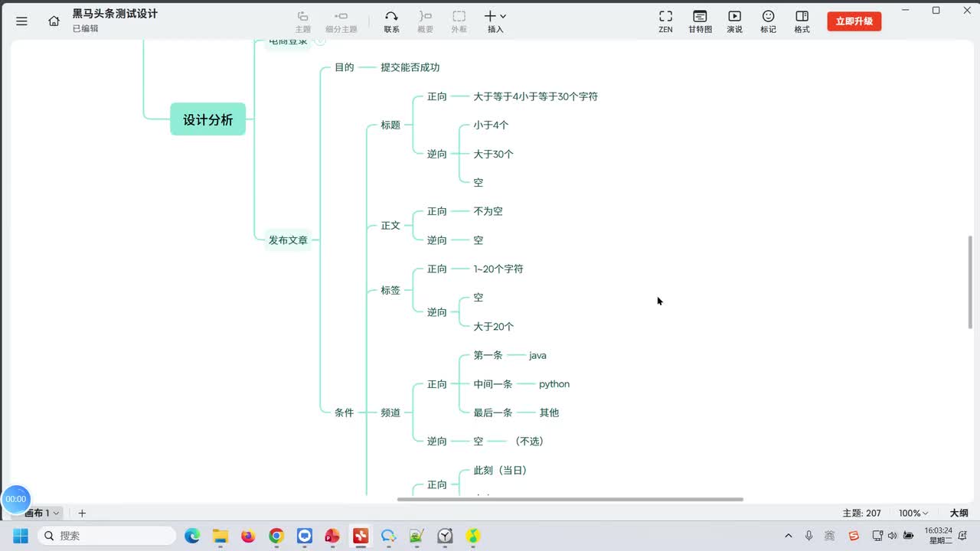Add a boundary frame (外框)
Viewport: 980px width, 551px height.
(459, 21)
